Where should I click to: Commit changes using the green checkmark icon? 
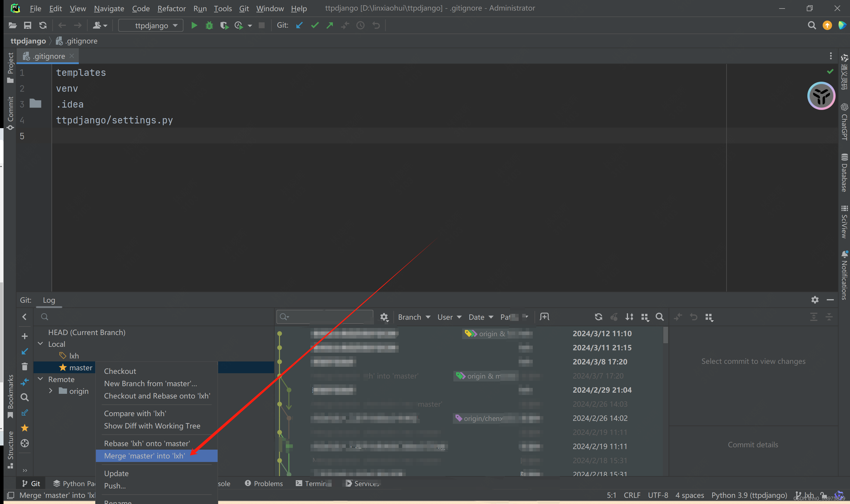[x=315, y=25]
